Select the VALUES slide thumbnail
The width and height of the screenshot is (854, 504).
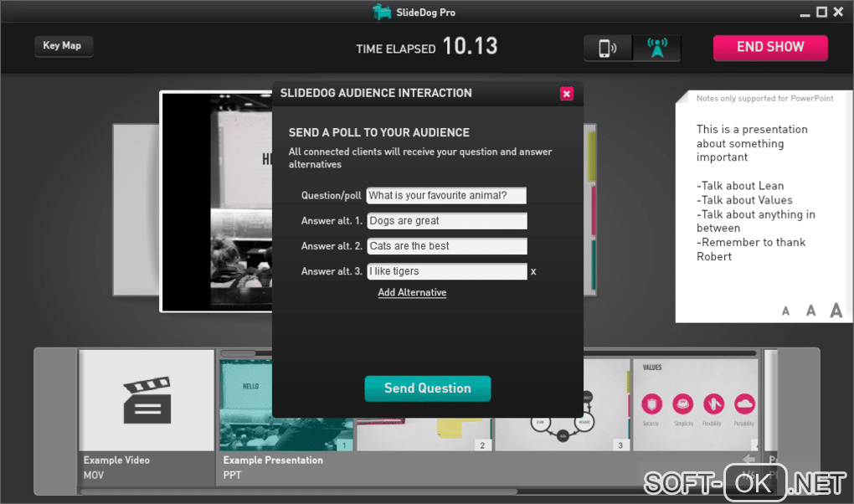695,405
